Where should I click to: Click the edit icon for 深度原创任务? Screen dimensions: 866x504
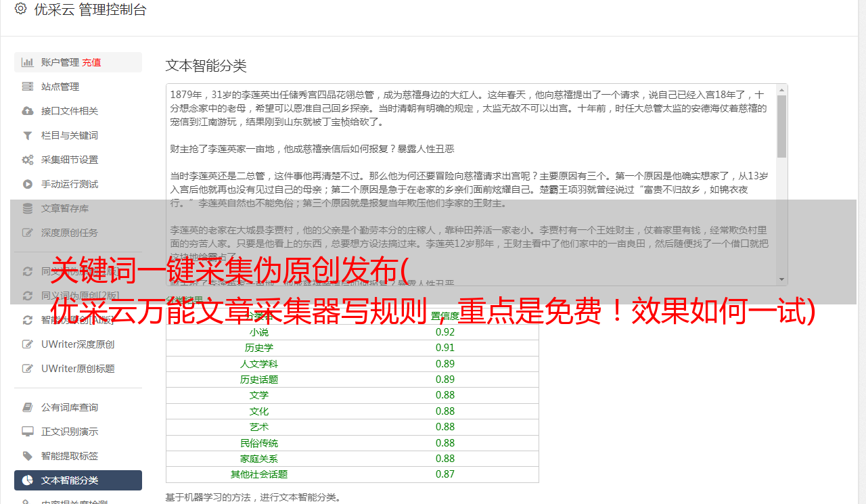click(x=28, y=233)
